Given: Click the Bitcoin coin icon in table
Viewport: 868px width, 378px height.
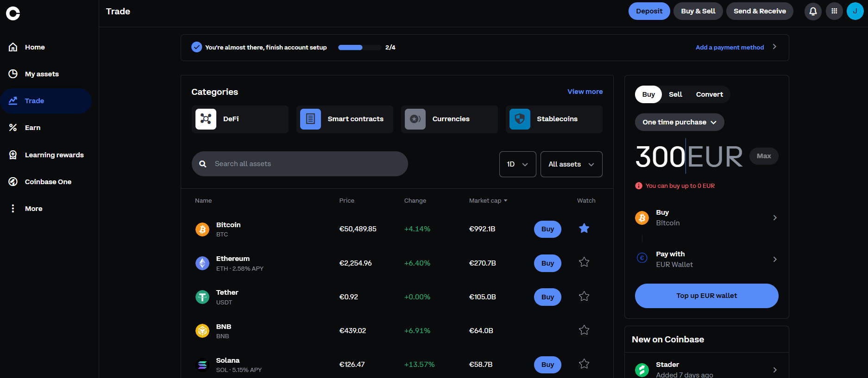Looking at the screenshot, I should (x=202, y=229).
